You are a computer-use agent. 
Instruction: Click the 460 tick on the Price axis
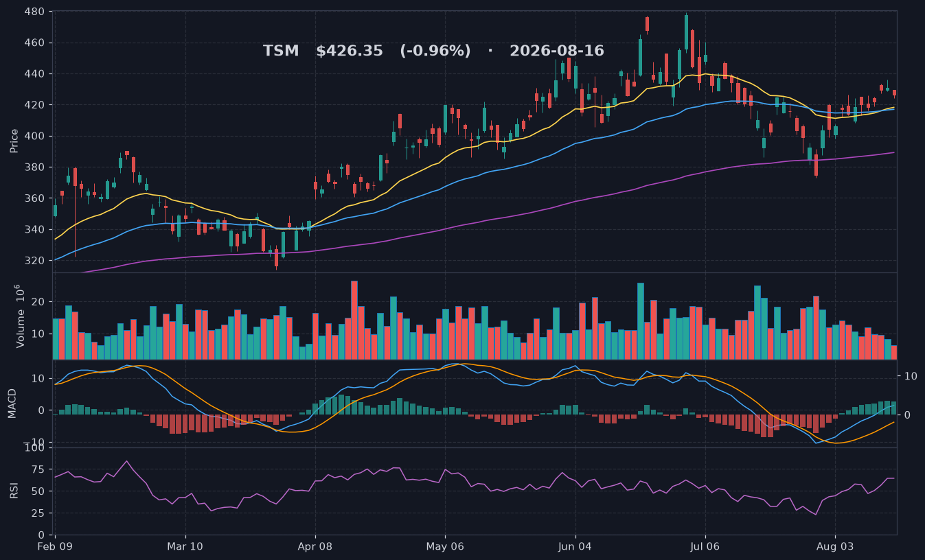[34, 43]
